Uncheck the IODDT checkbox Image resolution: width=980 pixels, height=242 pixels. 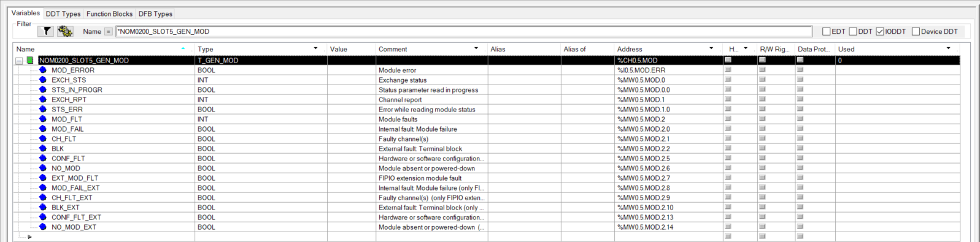click(880, 31)
